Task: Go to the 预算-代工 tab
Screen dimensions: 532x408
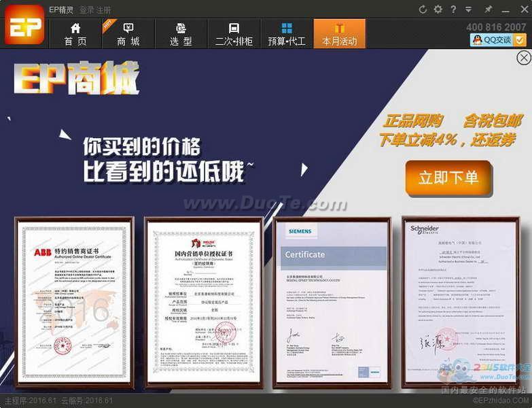Action: tap(287, 34)
